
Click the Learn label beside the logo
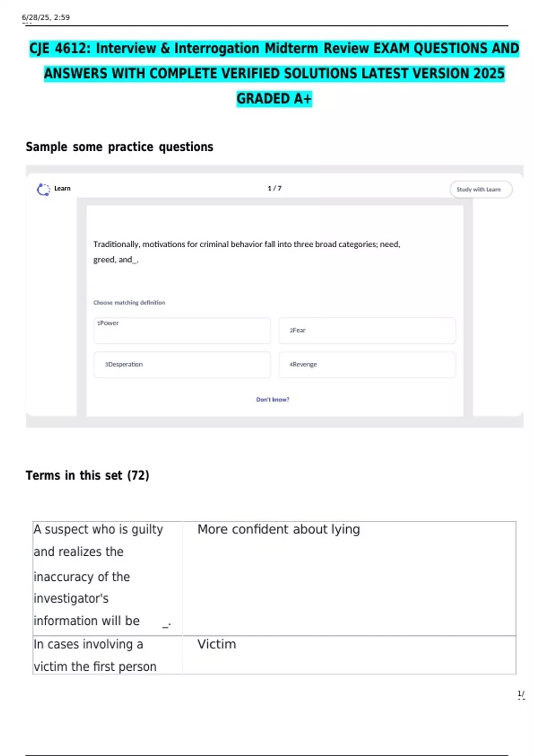point(62,189)
